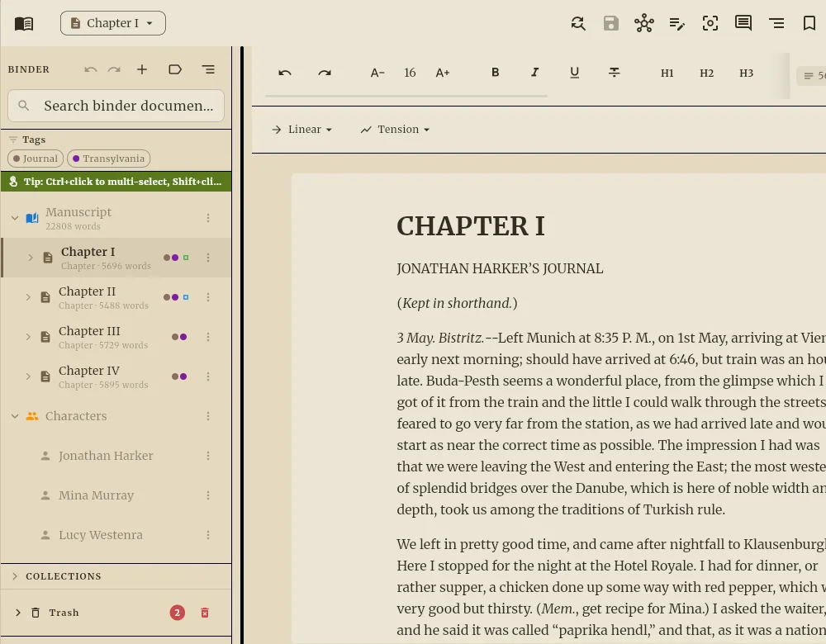Image resolution: width=826 pixels, height=644 pixels.
Task: Open Characters three-dot options menu
Action: (x=208, y=416)
